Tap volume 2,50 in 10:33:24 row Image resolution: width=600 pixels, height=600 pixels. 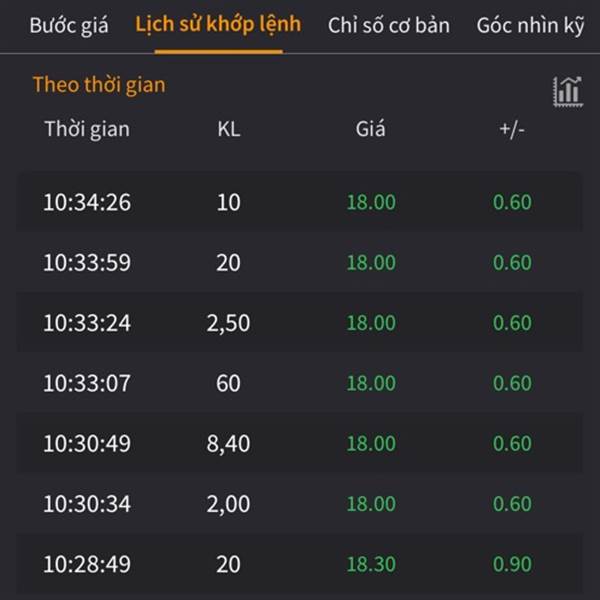coord(228,323)
